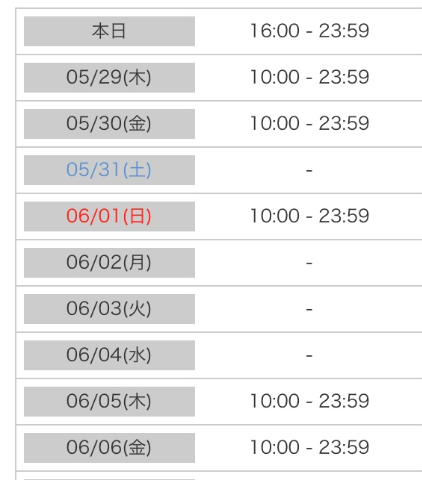Image resolution: width=422 pixels, height=480 pixels.
Task: Choose the red 06/01(日) date cell
Action: coord(109,216)
